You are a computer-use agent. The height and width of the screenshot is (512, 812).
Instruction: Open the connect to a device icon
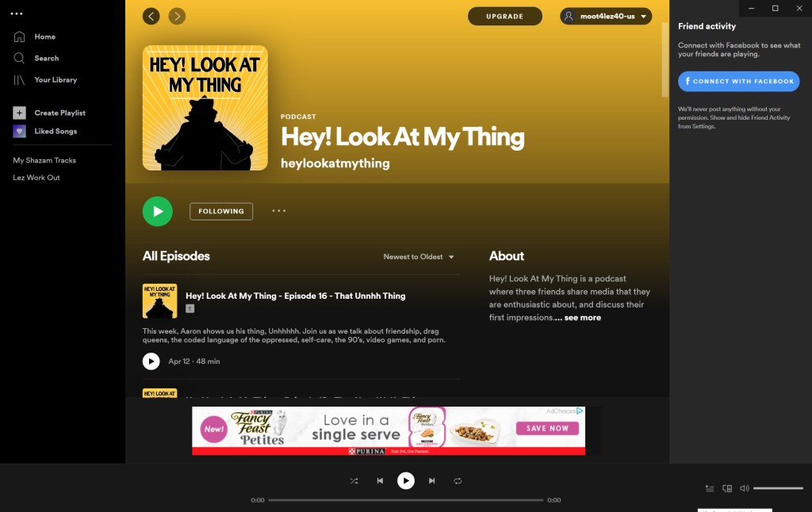pyautogui.click(x=727, y=488)
